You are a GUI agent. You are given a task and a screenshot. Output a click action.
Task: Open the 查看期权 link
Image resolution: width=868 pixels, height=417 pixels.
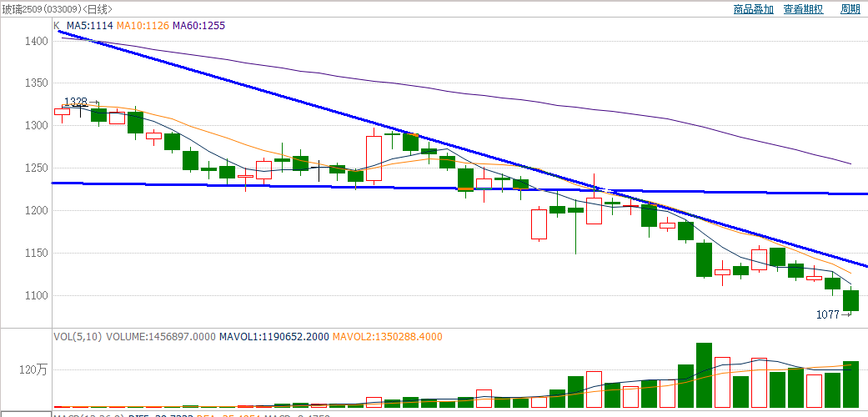point(803,9)
